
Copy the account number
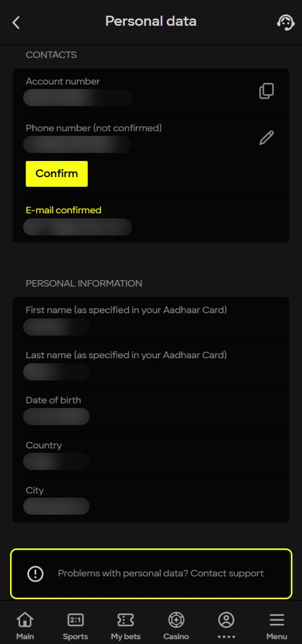pos(266,91)
